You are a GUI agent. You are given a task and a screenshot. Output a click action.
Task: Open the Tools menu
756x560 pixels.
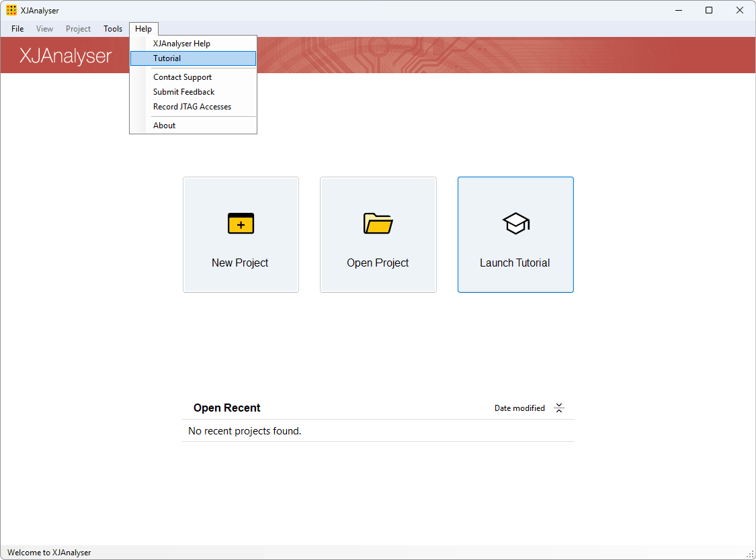(113, 29)
